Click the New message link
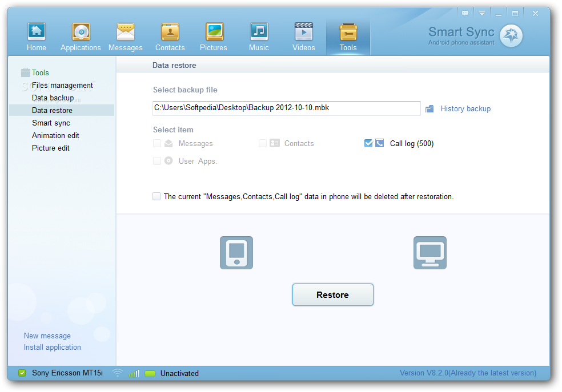This screenshot has width=562, height=392. (x=47, y=336)
